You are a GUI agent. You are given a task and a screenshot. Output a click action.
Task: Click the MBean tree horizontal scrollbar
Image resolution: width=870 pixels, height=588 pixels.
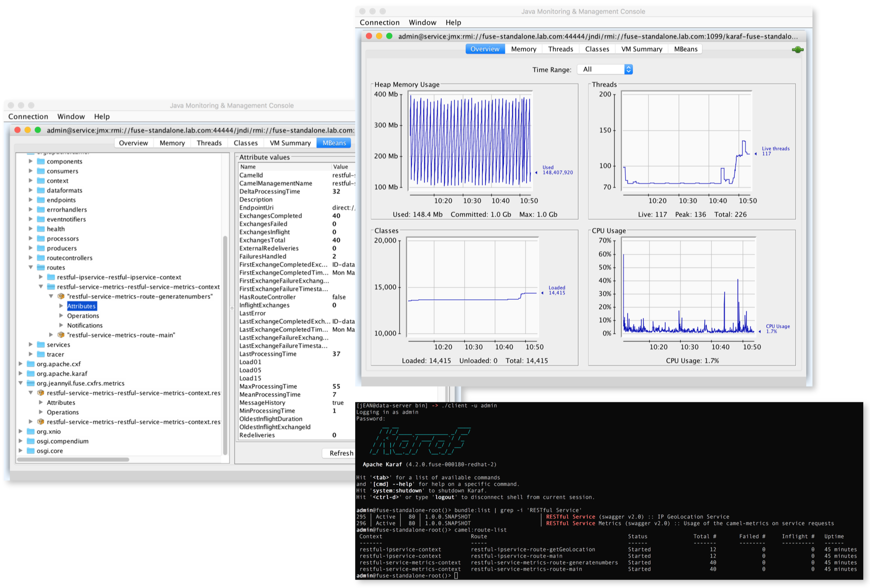click(74, 459)
